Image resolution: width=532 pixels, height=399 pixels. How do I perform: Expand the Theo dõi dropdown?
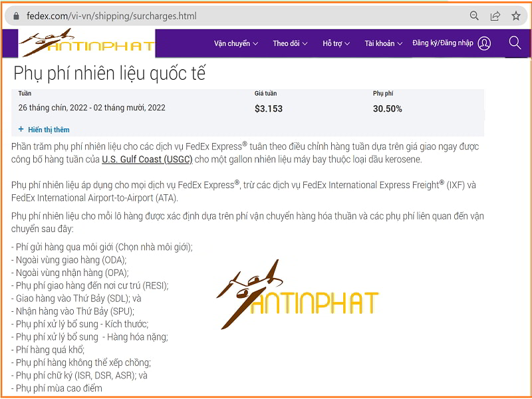tap(290, 44)
